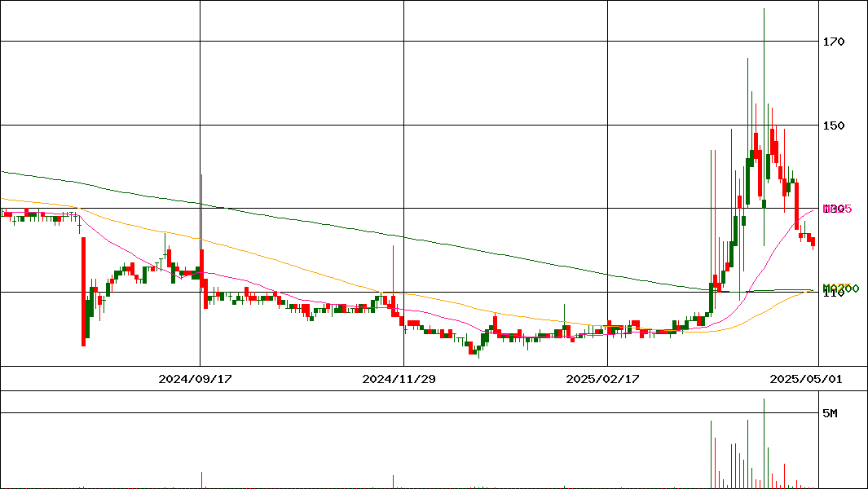Click the 5M volume axis label

click(830, 413)
